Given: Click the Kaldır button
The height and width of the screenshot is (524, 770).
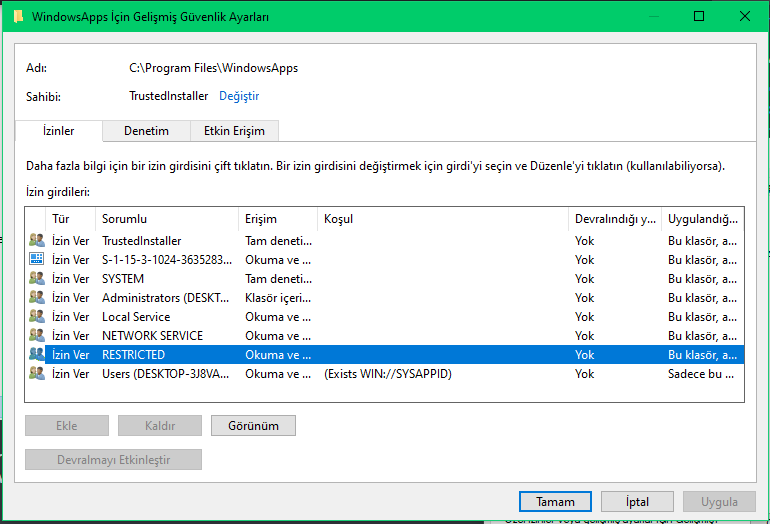Looking at the screenshot, I should click(x=160, y=425).
